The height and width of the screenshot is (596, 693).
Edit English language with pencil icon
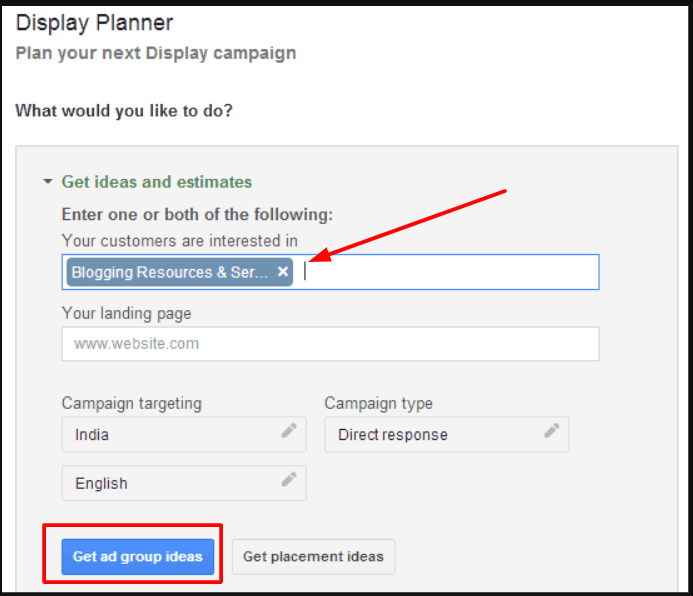(x=289, y=479)
